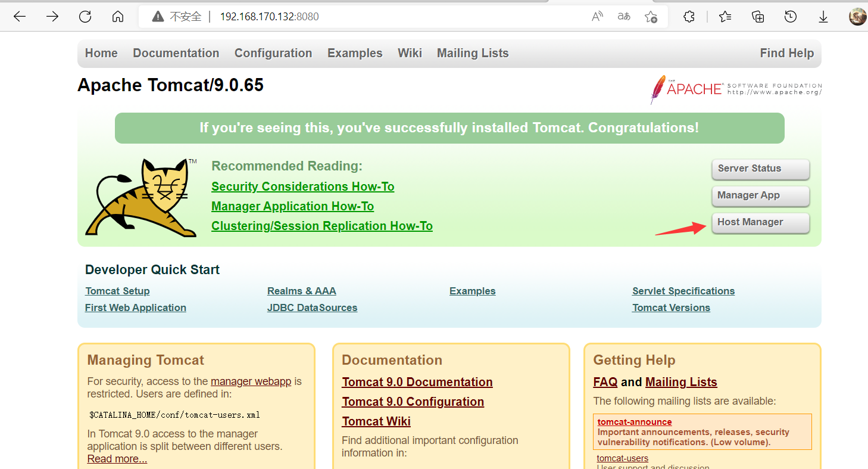The height and width of the screenshot is (469, 868).
Task: Open the Tomcat Versions link
Action: click(671, 308)
